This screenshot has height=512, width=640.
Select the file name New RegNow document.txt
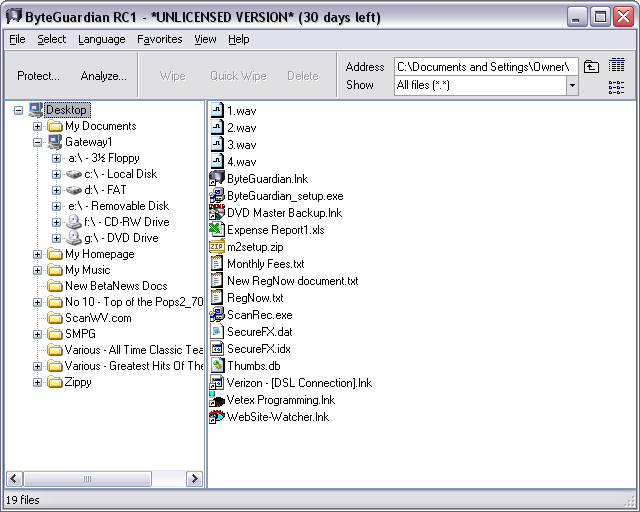coord(293,281)
